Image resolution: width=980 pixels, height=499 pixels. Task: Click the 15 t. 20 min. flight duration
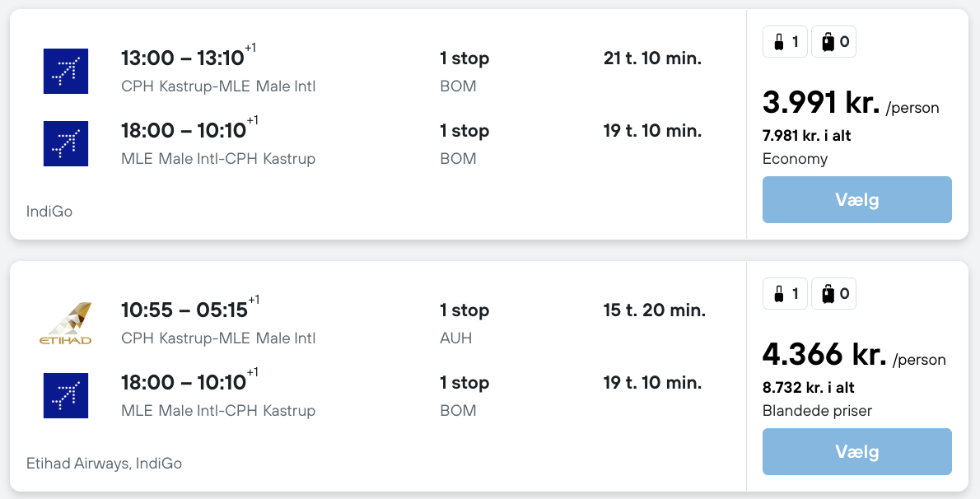[x=654, y=310]
